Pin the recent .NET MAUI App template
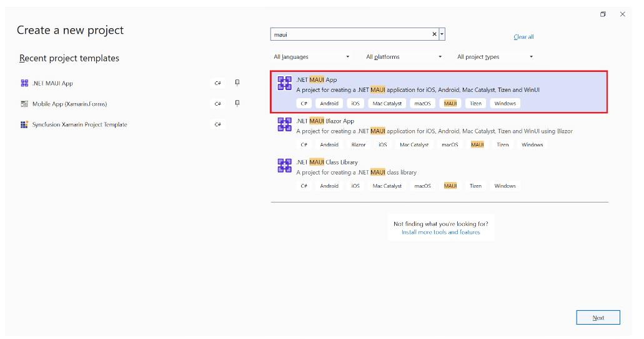644x339 pixels. click(x=237, y=83)
